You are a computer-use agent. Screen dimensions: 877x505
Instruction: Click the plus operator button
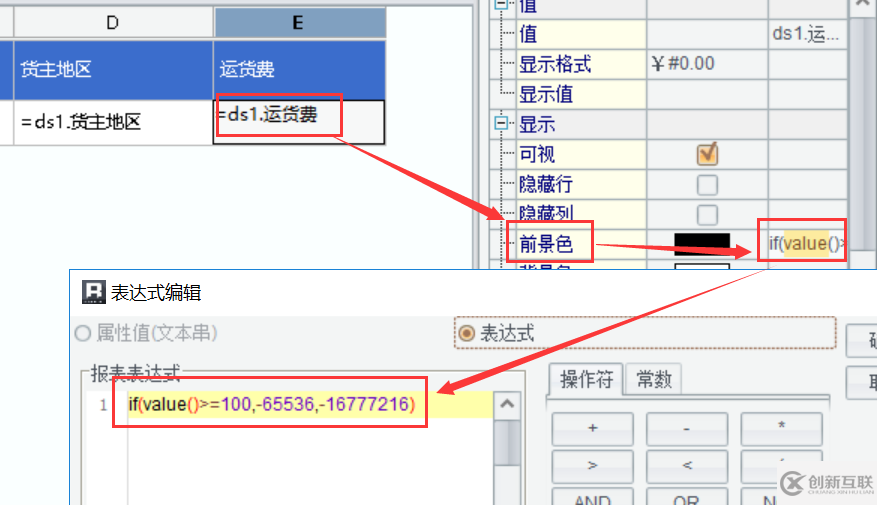[x=592, y=428]
